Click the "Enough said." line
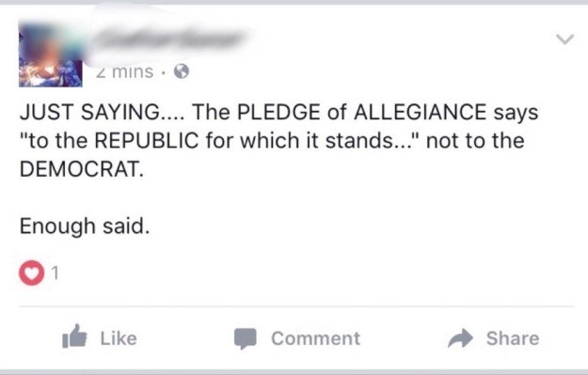Viewport: 588px width, 375px height. coord(85,227)
